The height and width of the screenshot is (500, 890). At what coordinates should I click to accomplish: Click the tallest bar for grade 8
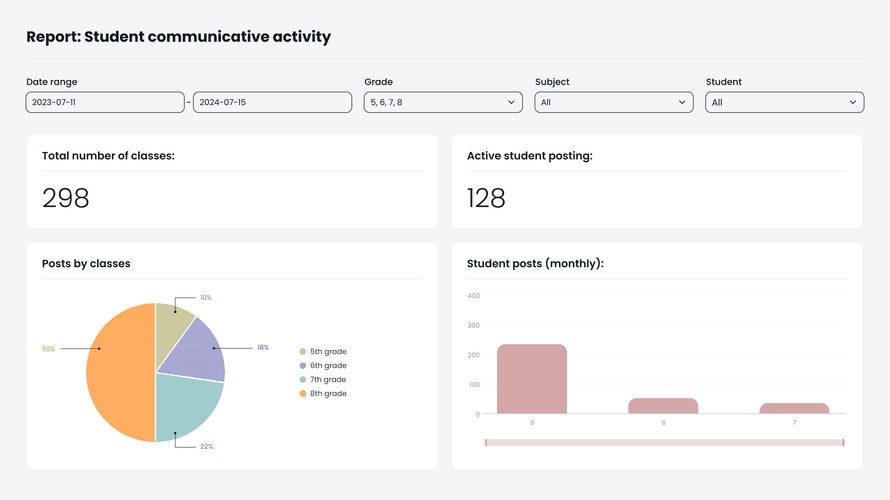[x=531, y=379]
